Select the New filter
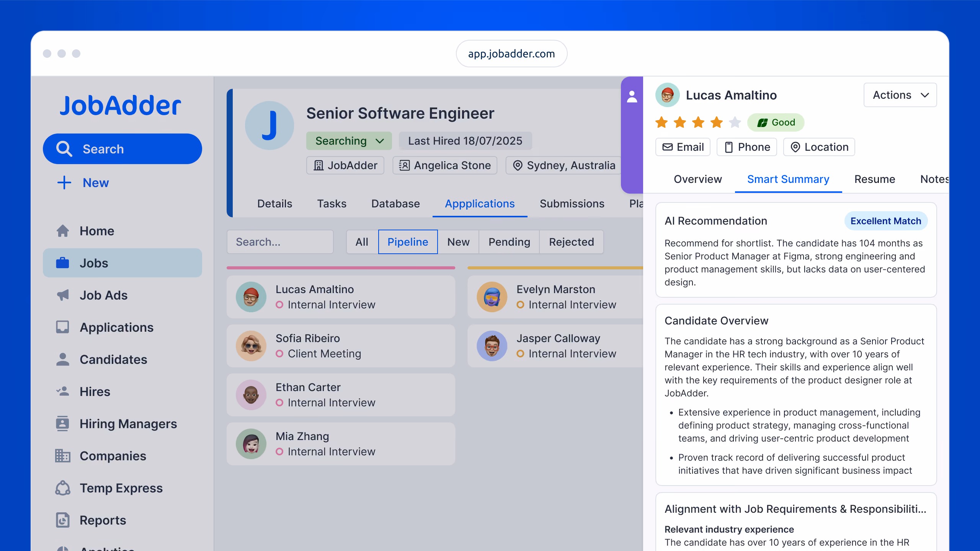Viewport: 980px width, 551px height. (x=458, y=242)
